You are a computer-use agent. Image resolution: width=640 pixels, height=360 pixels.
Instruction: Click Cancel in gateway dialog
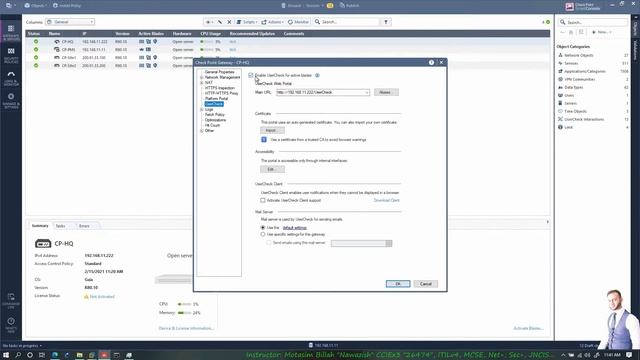pos(426,284)
